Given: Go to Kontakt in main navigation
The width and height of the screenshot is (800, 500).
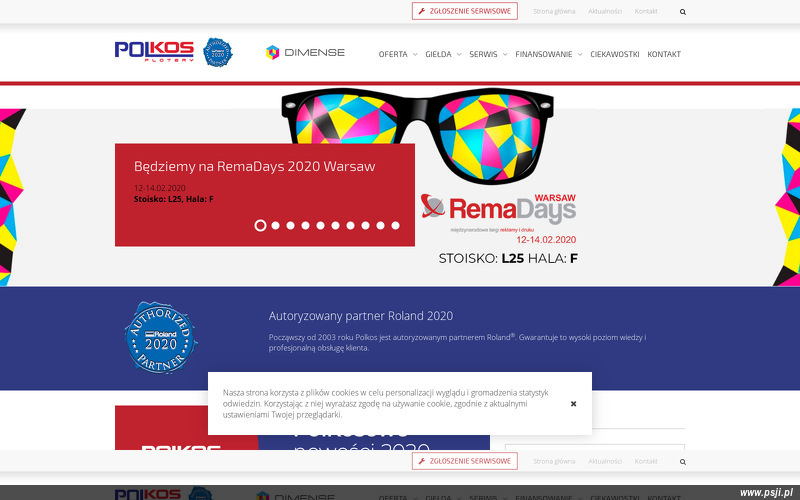Looking at the screenshot, I should coord(664,54).
